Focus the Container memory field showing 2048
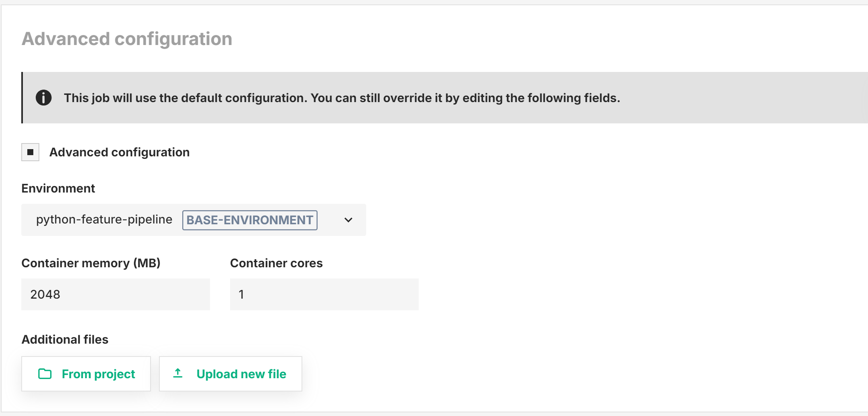The image size is (868, 416). tap(115, 294)
